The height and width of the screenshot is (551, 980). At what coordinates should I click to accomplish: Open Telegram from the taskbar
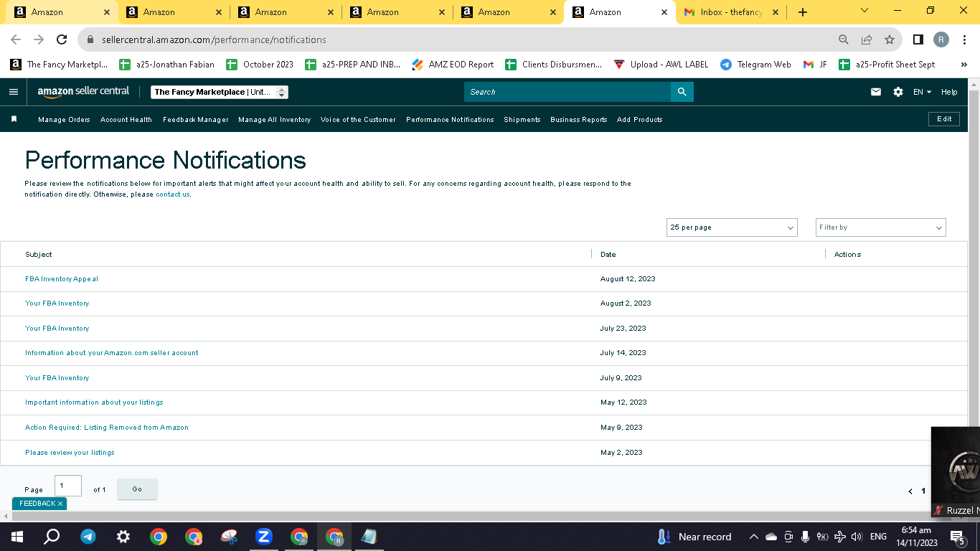click(88, 537)
